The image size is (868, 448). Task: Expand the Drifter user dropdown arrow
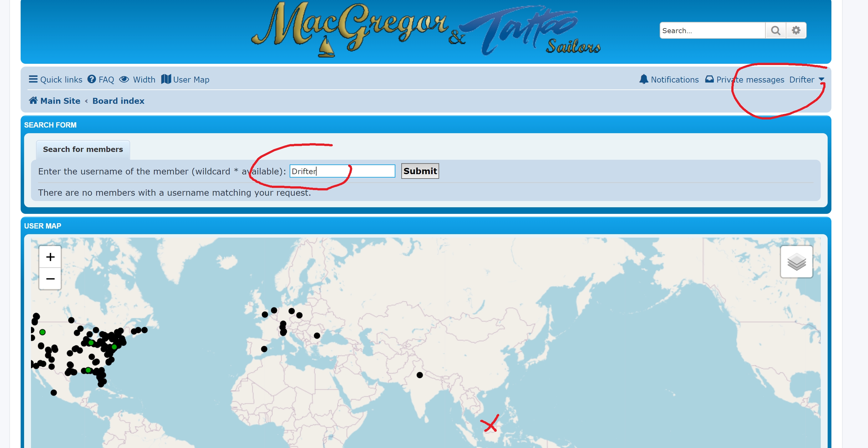(x=821, y=79)
